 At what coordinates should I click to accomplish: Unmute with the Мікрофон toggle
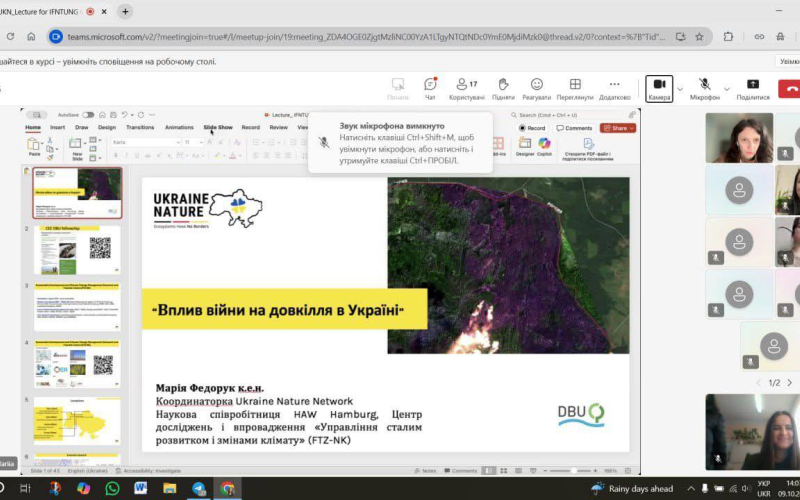[x=704, y=86]
